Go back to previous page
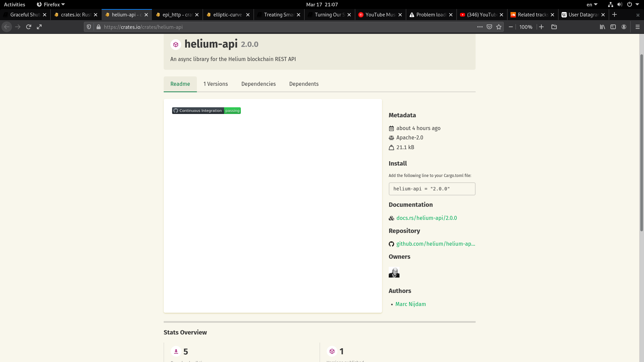 [7, 27]
